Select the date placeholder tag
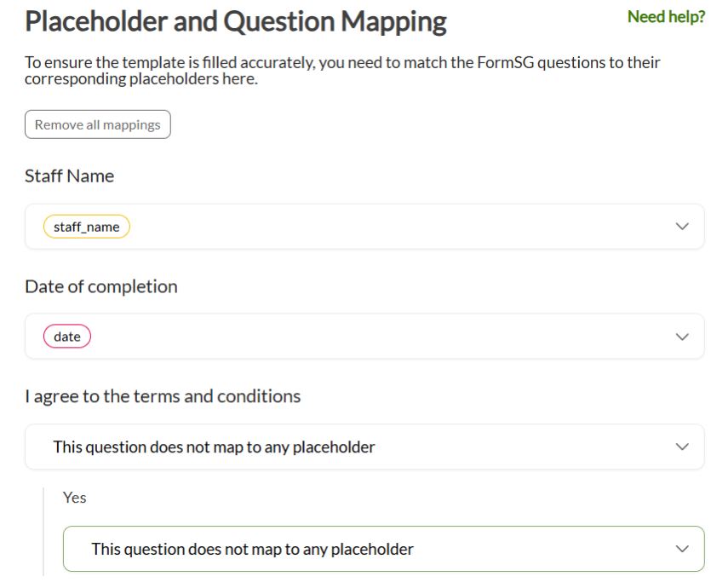 click(67, 337)
